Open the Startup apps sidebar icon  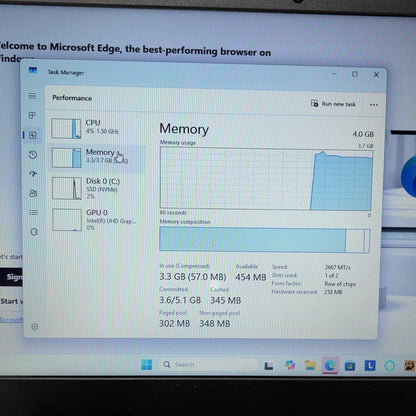33,174
